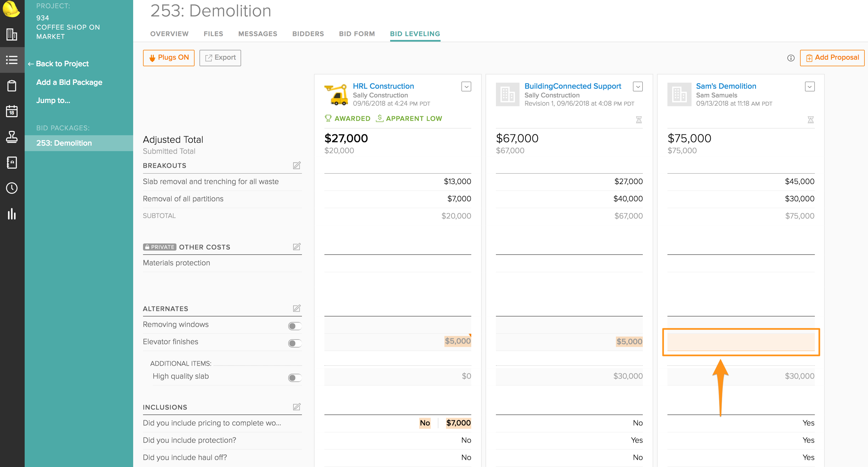Viewport: 868px width, 467px height.
Task: Click the clock icon in sidebar
Action: [12, 188]
